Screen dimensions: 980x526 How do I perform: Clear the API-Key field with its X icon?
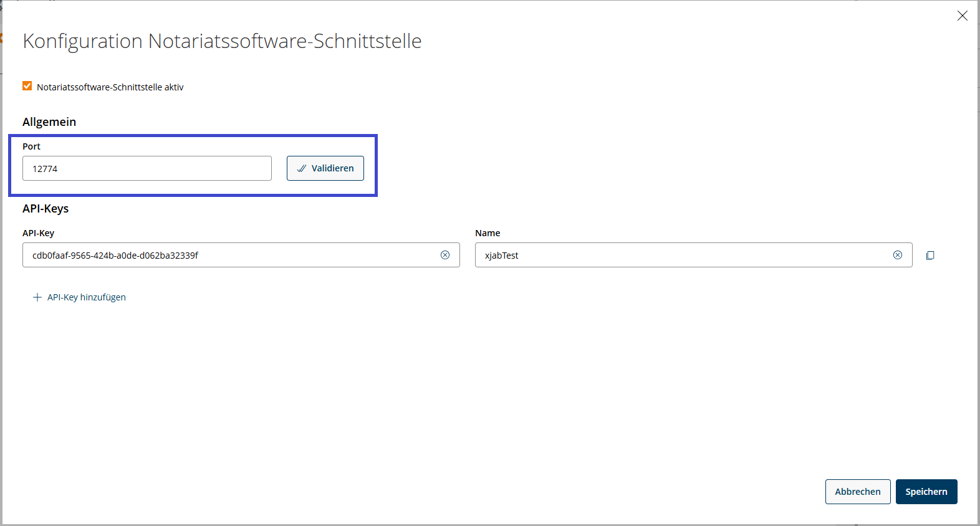click(445, 255)
